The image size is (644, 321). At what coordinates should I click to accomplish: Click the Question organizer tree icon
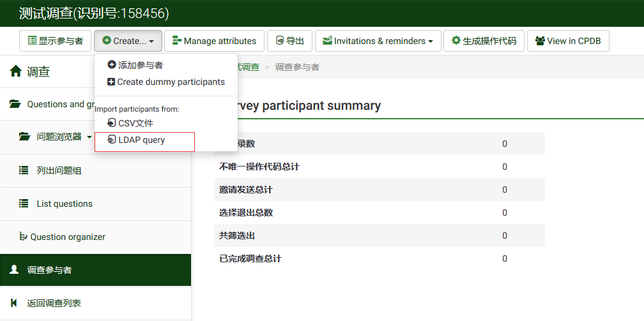(x=24, y=237)
